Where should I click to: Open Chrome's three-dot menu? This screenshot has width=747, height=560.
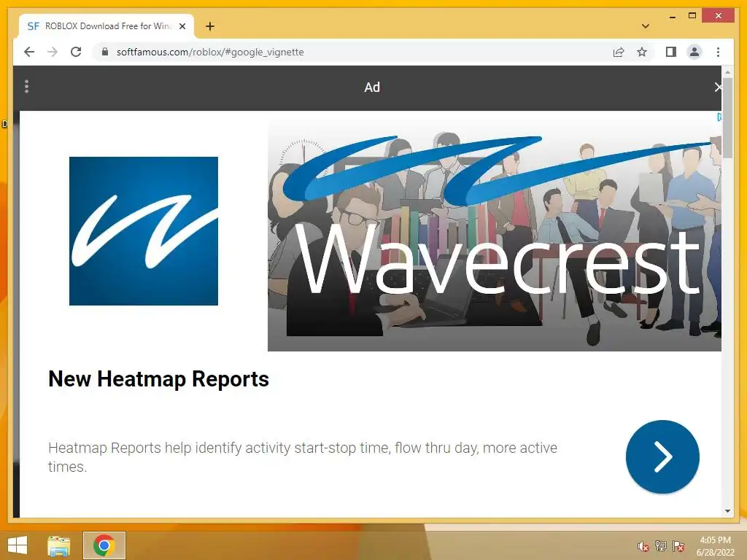pyautogui.click(x=718, y=52)
